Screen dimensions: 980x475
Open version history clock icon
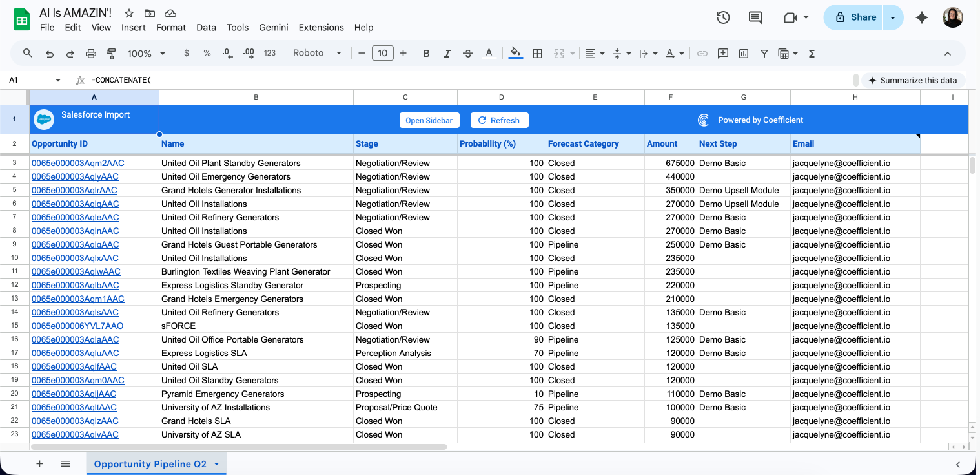pos(723,17)
